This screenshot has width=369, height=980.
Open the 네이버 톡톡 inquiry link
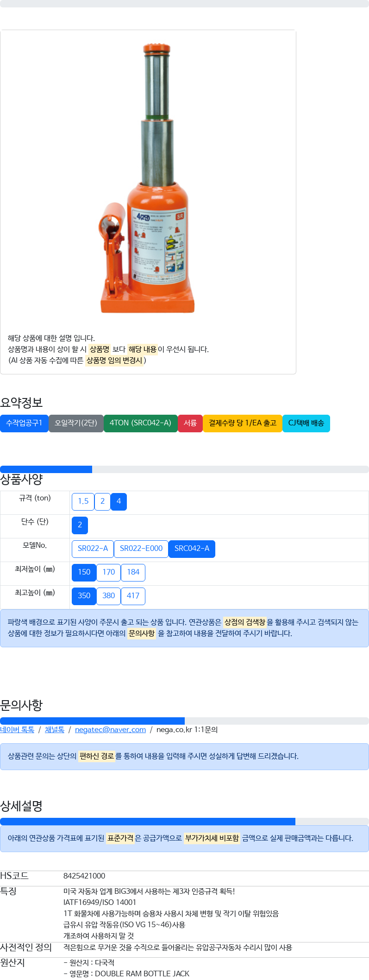click(17, 730)
